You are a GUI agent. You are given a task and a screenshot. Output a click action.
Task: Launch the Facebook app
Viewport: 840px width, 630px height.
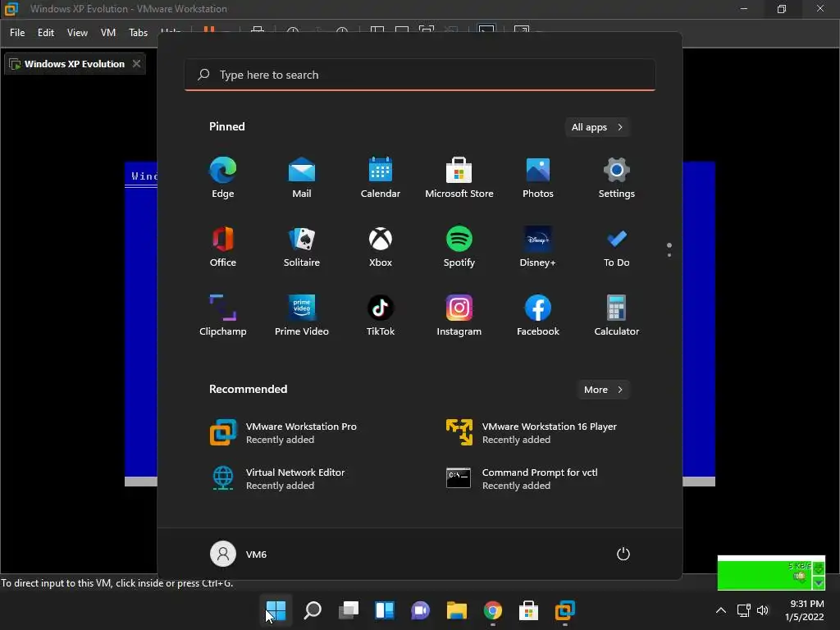[538, 316]
